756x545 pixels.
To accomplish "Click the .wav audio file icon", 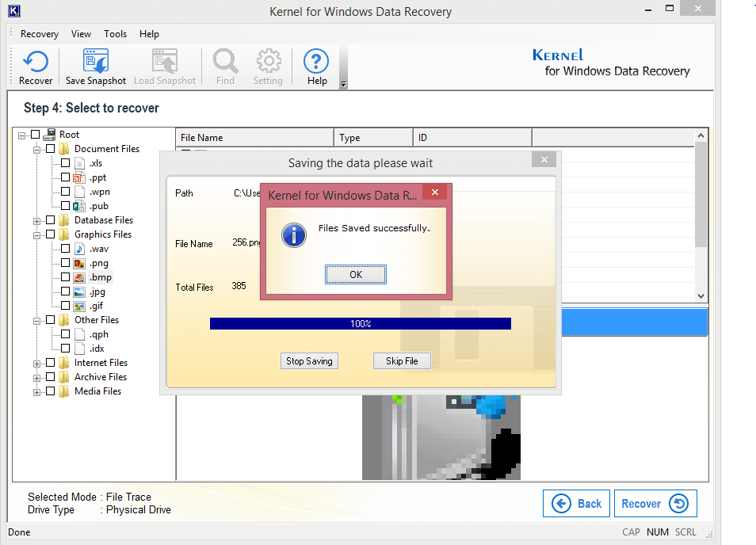I will point(79,249).
